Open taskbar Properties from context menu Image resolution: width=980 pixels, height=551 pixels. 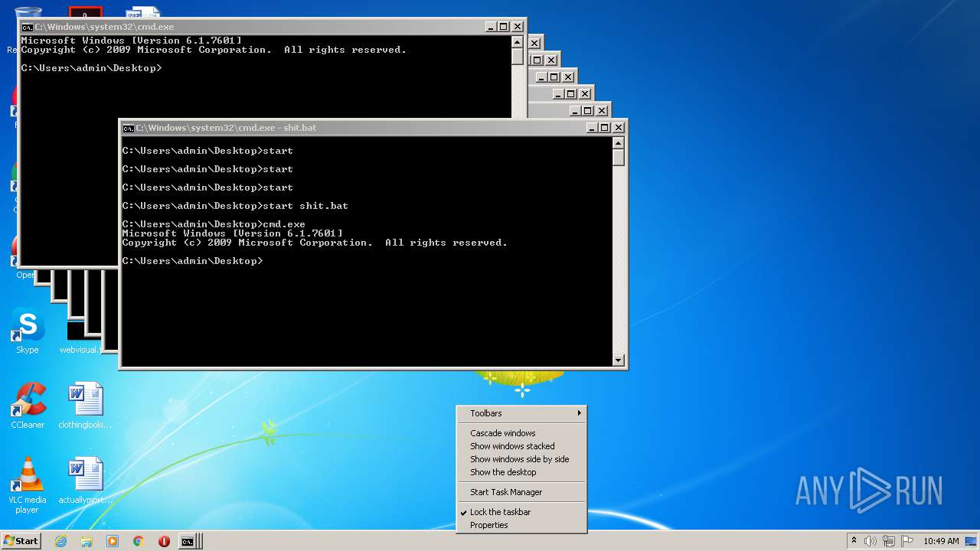click(521, 525)
